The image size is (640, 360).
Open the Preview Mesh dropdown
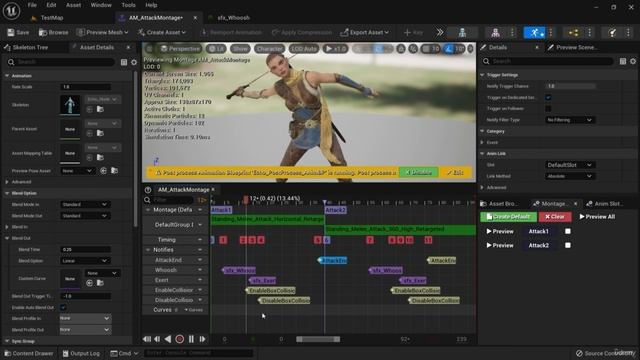(x=102, y=32)
